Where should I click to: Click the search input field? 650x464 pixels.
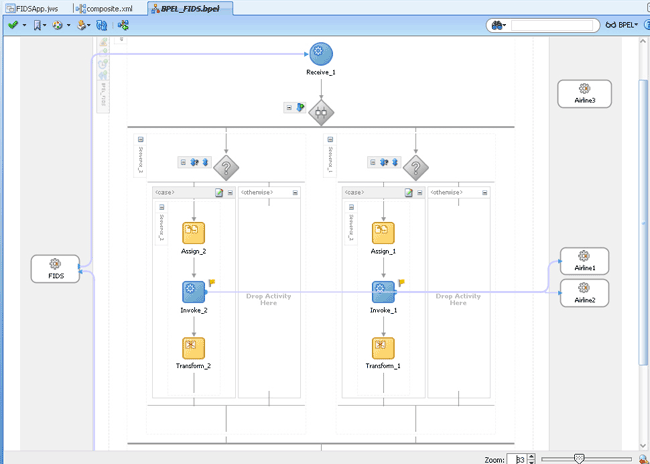552,25
